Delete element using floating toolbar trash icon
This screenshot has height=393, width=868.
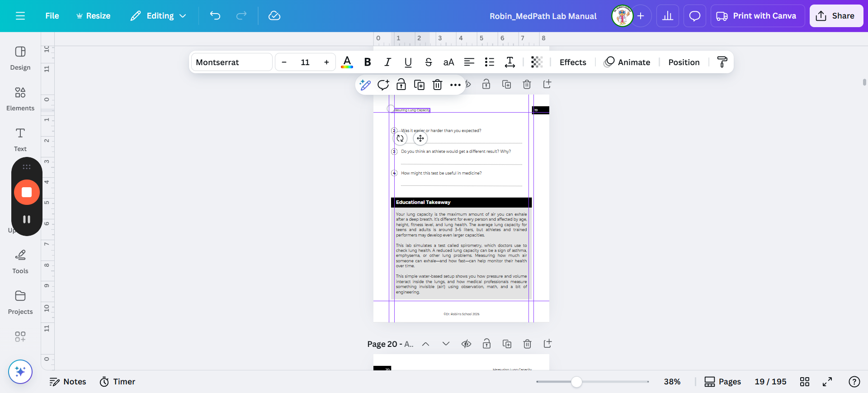(437, 85)
